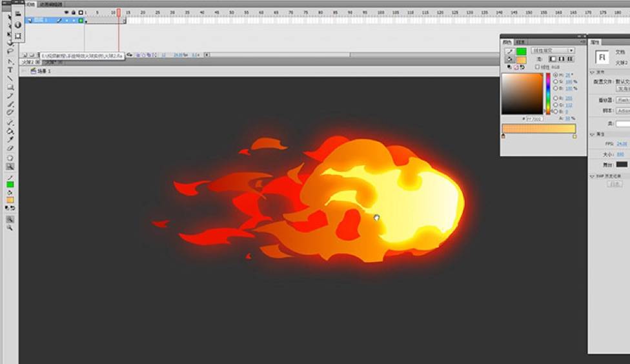Image resolution: width=630 pixels, height=364 pixels.
Task: Collapse the SWF history section
Action: click(x=592, y=176)
